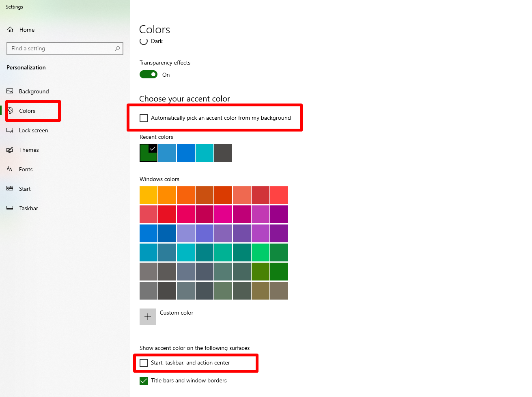Click the Home icon in sidebar
532x397 pixels.
pos(10,30)
